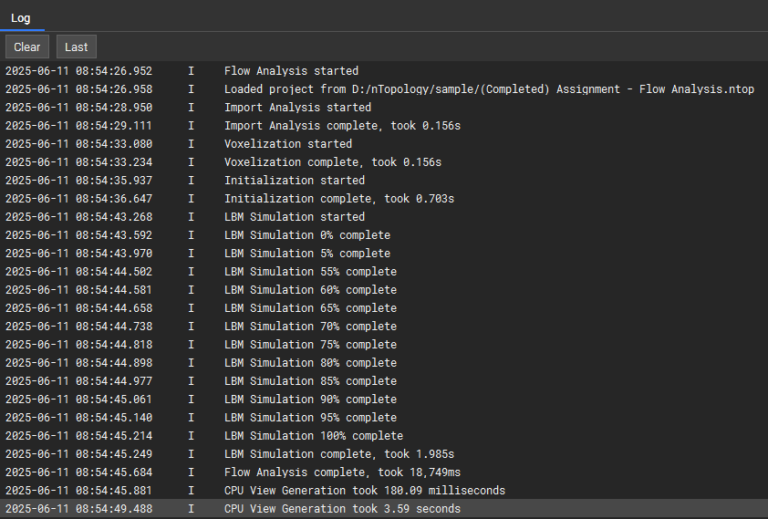
Task: Select 'Import Analysis complete, took 0.156s' entry
Action: [x=342, y=126]
